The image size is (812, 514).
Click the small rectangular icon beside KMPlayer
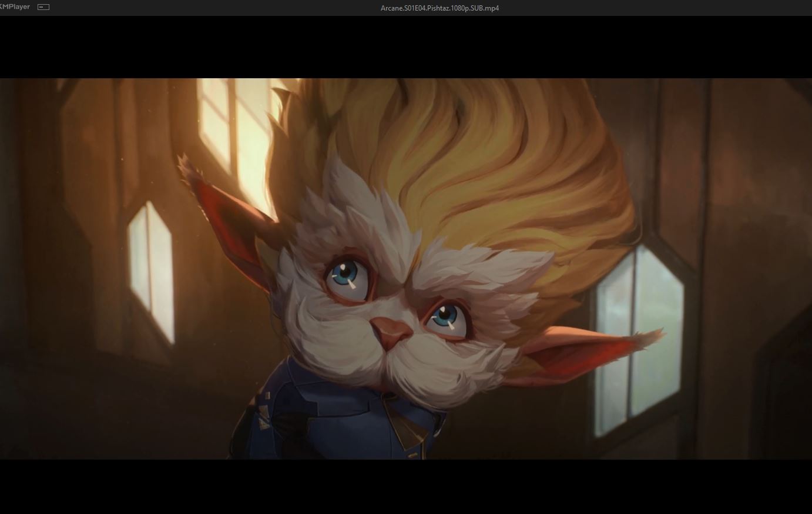click(43, 7)
